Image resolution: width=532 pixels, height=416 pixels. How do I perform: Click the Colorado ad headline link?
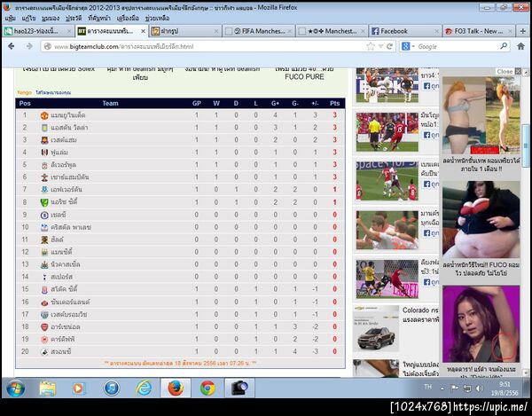coord(420,315)
